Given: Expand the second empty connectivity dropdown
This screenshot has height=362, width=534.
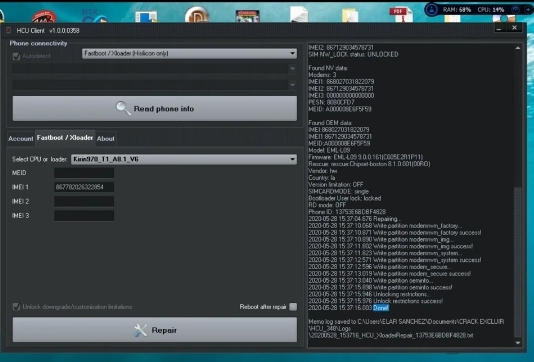Looking at the screenshot, I should click(155, 69).
